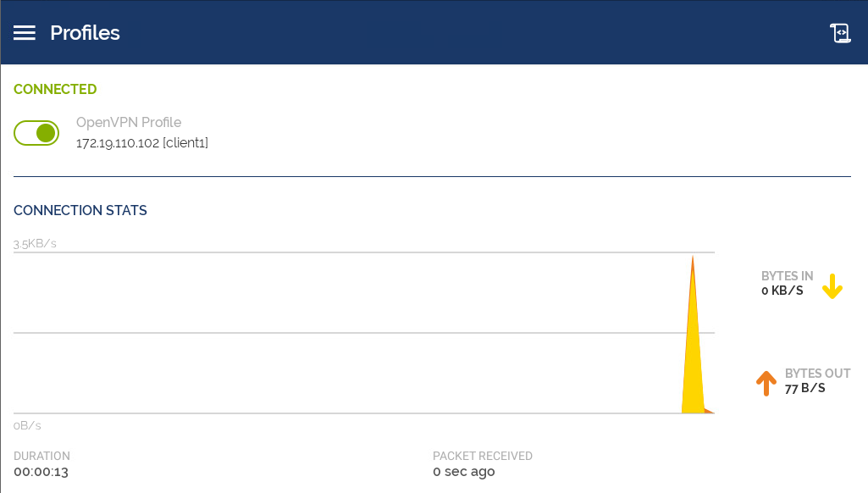Click the CONNECTION STATS section heading
Screen dimensions: 868x493
[x=80, y=210]
